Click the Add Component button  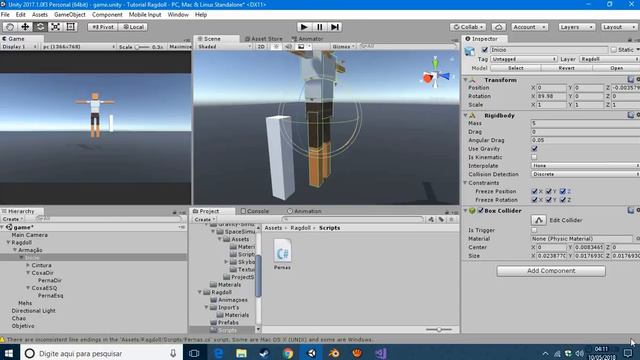click(551, 271)
